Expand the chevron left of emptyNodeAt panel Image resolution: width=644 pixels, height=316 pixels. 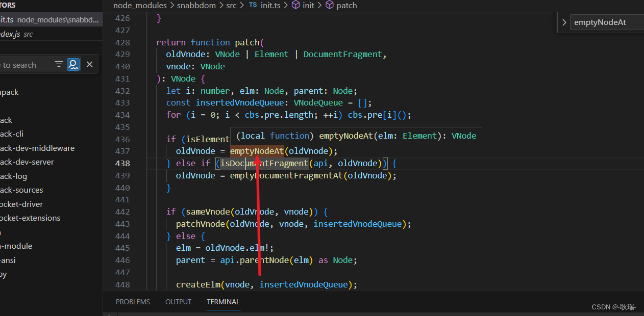[x=563, y=22]
